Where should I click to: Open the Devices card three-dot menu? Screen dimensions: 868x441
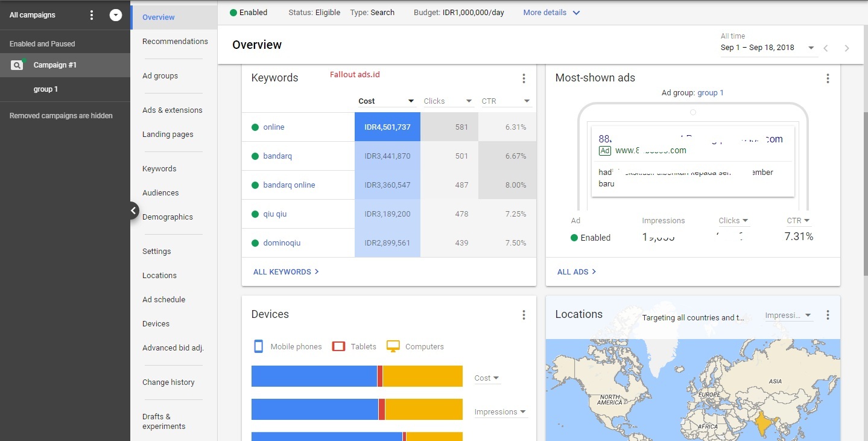pyautogui.click(x=524, y=315)
